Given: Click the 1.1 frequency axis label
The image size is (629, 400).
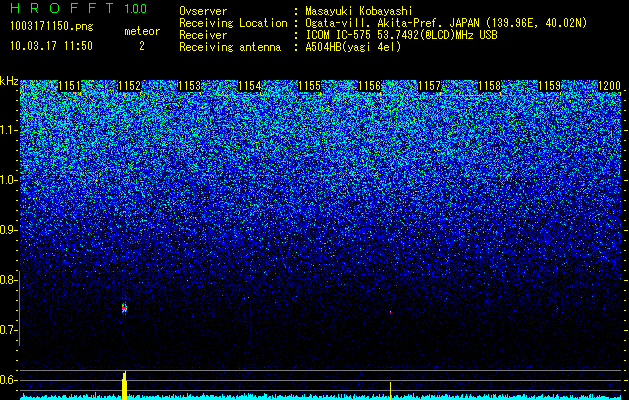Looking at the screenshot, I should (x=9, y=130).
